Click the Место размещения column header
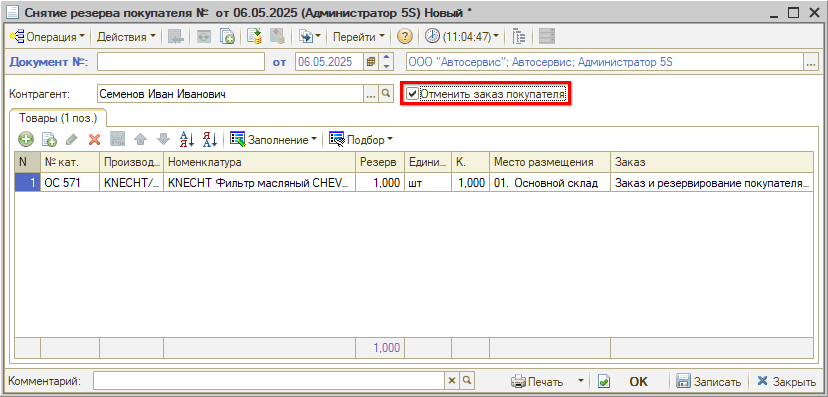Screen dimensions: 828x397 tap(550, 162)
